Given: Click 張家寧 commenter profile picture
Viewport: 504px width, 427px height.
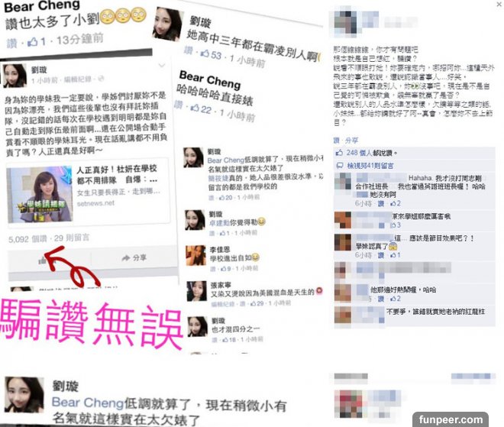Looking at the screenshot, I should point(196,291).
